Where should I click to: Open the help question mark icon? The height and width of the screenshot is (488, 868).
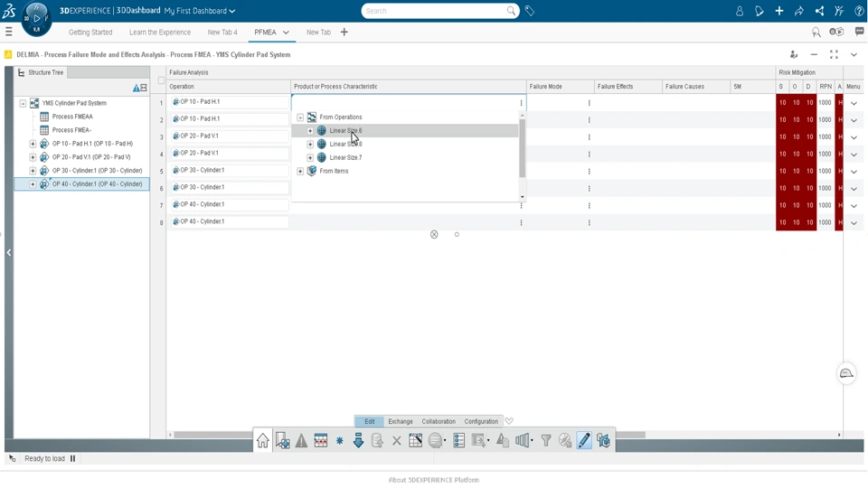[859, 11]
